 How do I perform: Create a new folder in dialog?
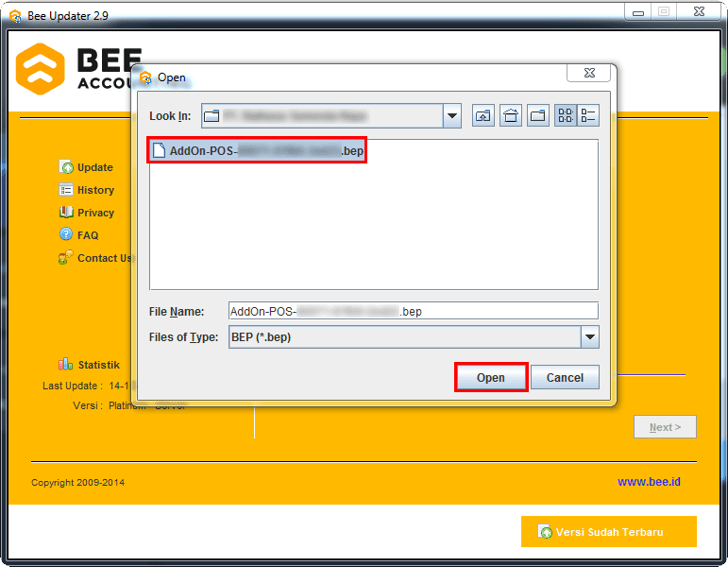(x=538, y=115)
